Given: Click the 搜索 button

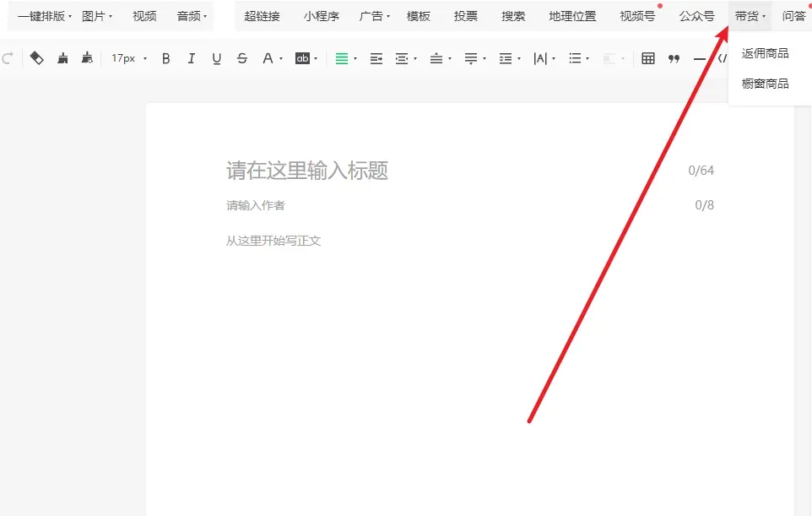Looking at the screenshot, I should click(x=514, y=17).
